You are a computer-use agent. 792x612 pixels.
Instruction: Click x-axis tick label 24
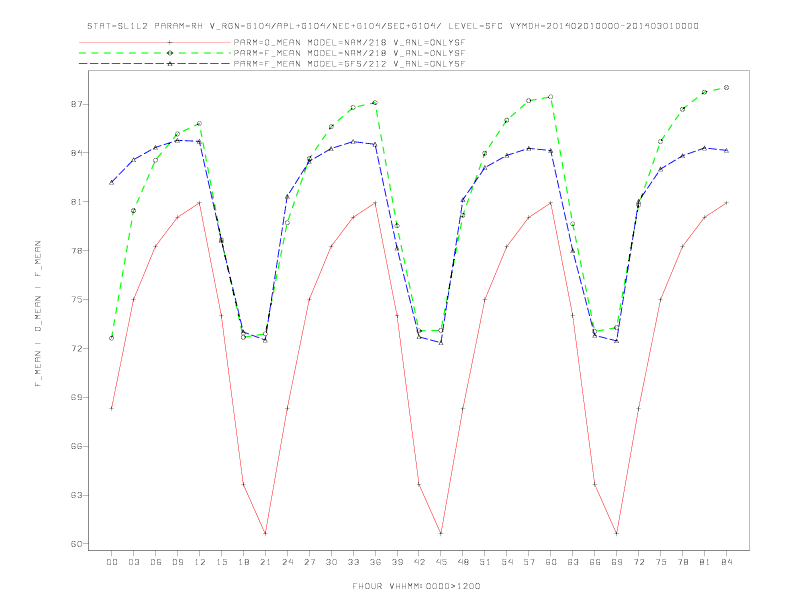point(287,562)
